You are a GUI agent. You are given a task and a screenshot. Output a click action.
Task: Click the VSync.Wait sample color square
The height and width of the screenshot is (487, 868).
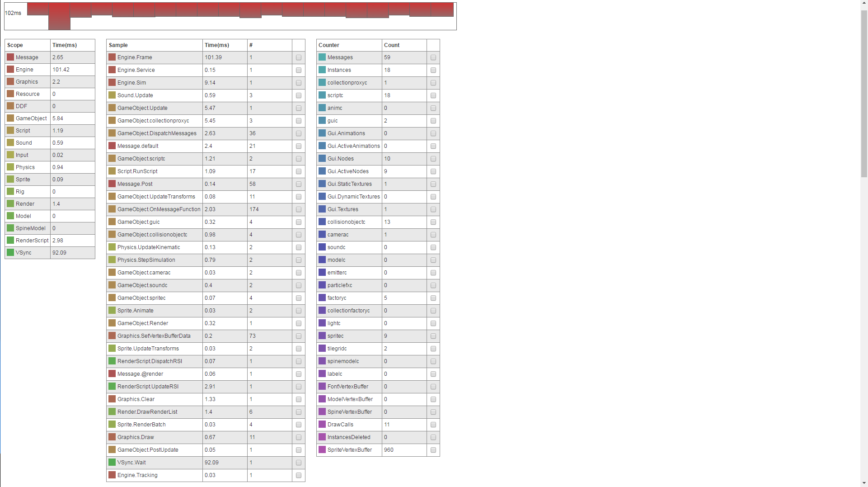point(112,463)
